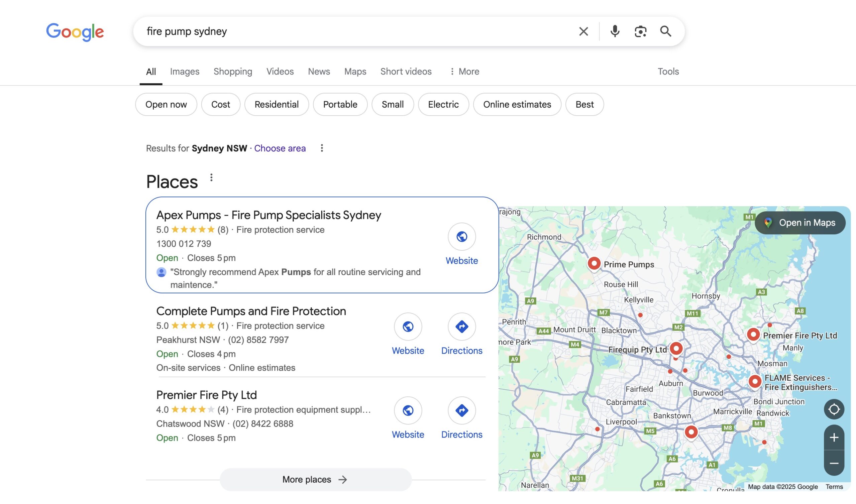
Task: Switch to the Maps tab
Action: click(355, 71)
